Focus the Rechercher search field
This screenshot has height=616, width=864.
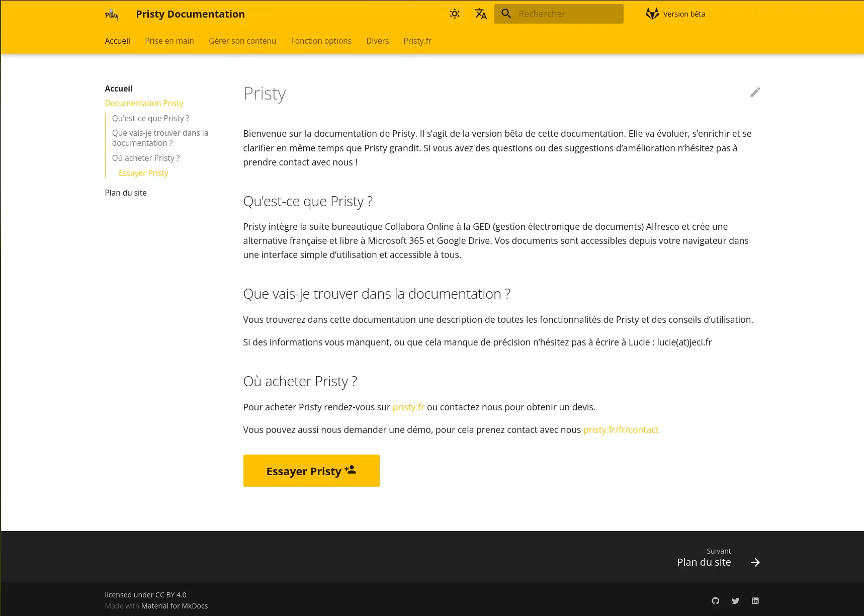point(559,14)
